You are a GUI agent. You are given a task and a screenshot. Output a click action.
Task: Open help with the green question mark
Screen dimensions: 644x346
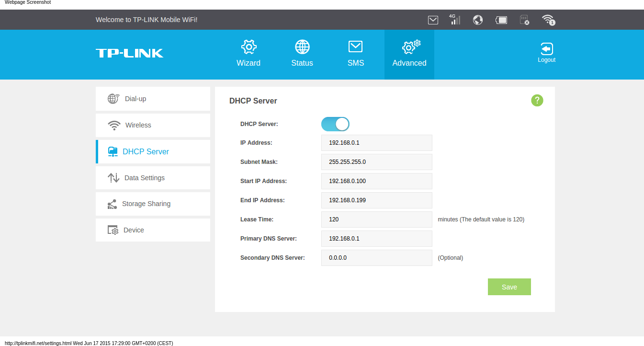537,100
